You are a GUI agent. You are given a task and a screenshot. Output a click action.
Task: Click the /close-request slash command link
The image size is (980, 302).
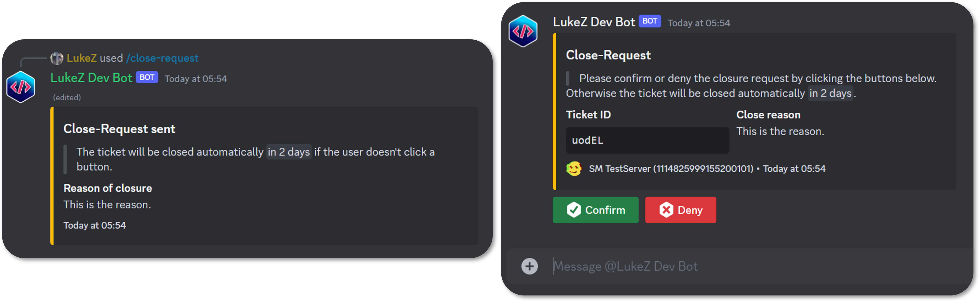(x=162, y=58)
